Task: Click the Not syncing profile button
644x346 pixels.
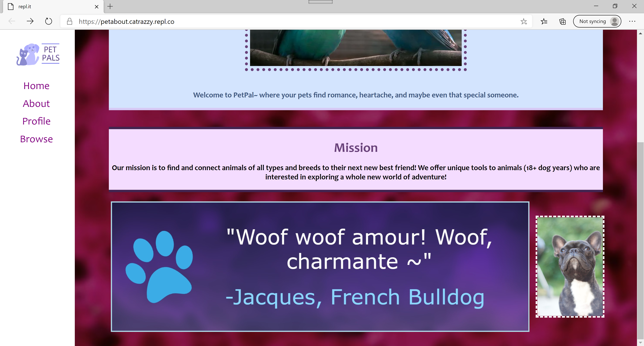Action: pyautogui.click(x=597, y=21)
